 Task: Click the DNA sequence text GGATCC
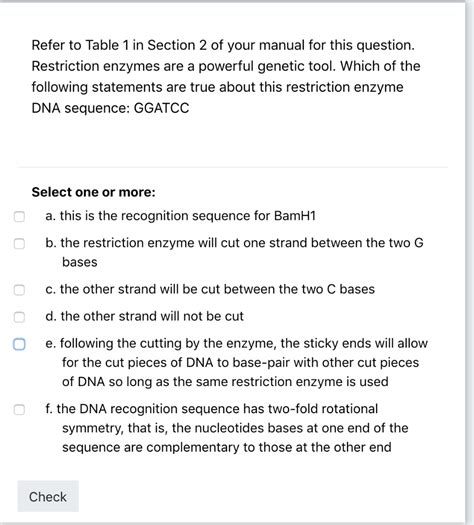(x=161, y=108)
